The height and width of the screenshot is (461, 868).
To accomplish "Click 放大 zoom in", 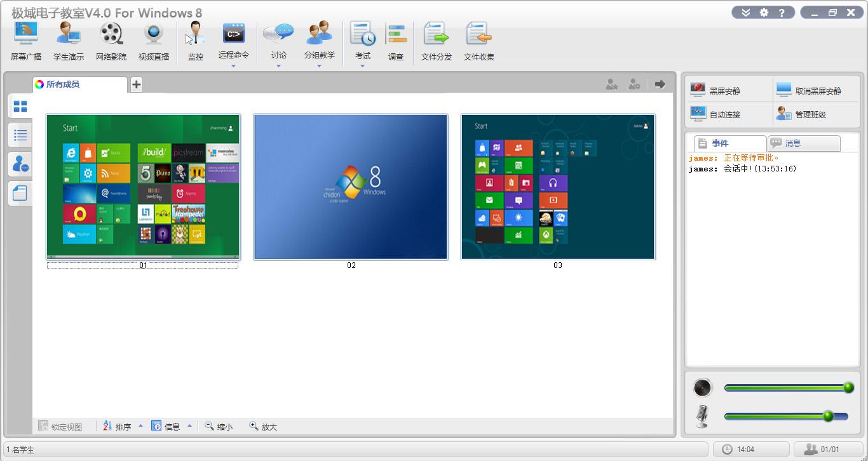I will click(x=263, y=427).
